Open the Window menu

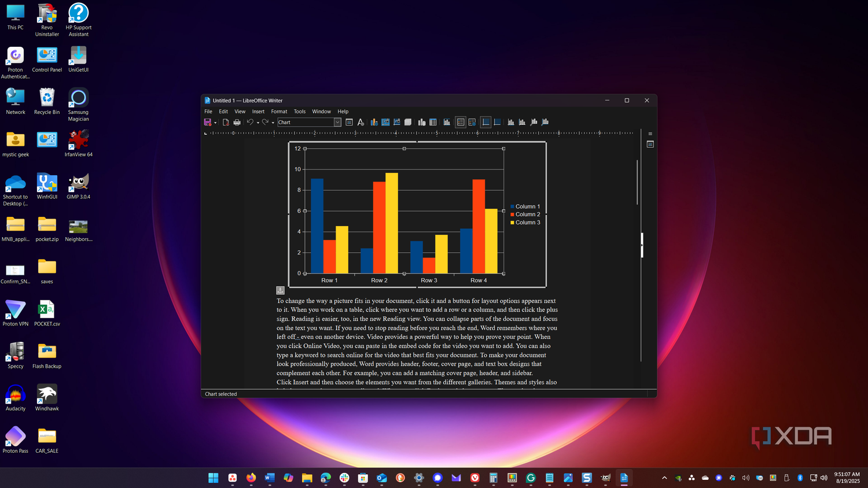(x=322, y=112)
